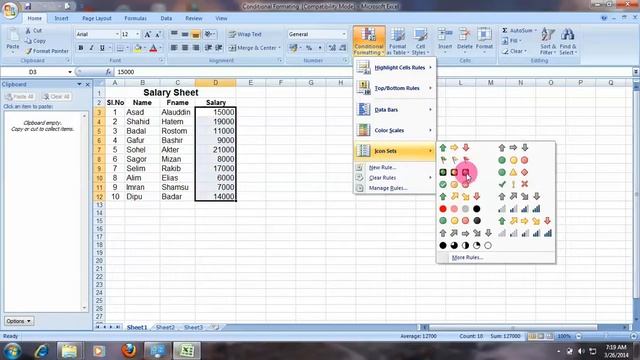Click the AutoSum sigma icon

(x=504, y=31)
